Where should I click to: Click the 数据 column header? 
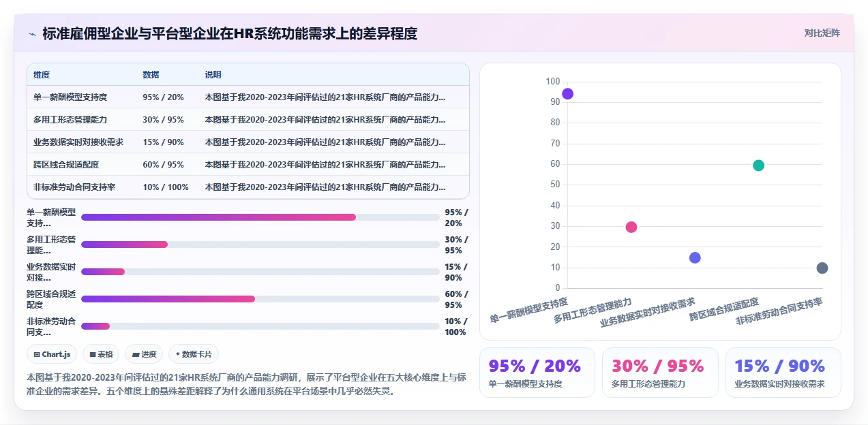[x=151, y=75]
